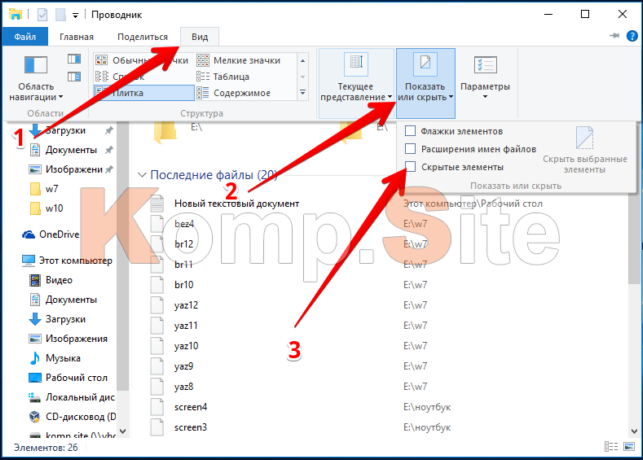
Task: Click the new folder quick access icon
Action: click(61, 15)
